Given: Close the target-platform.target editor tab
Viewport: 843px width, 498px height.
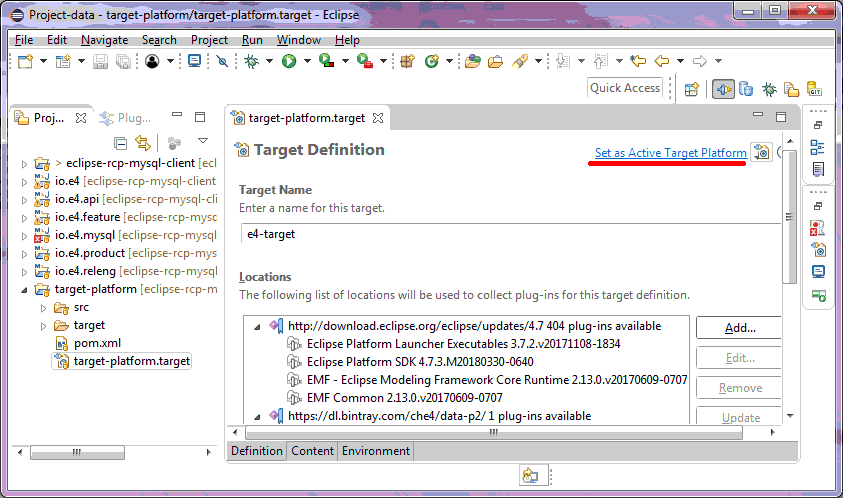Looking at the screenshot, I should [x=378, y=118].
